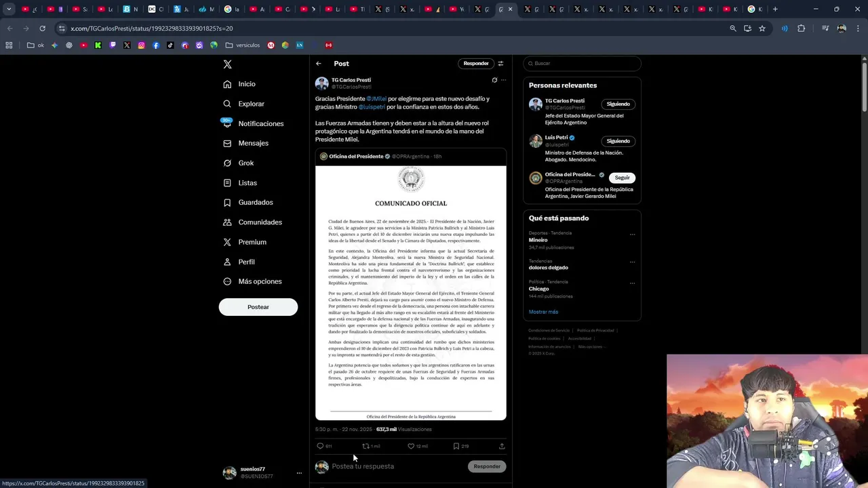Open @JMilei mention link
The height and width of the screenshot is (488, 868).
coord(376,99)
